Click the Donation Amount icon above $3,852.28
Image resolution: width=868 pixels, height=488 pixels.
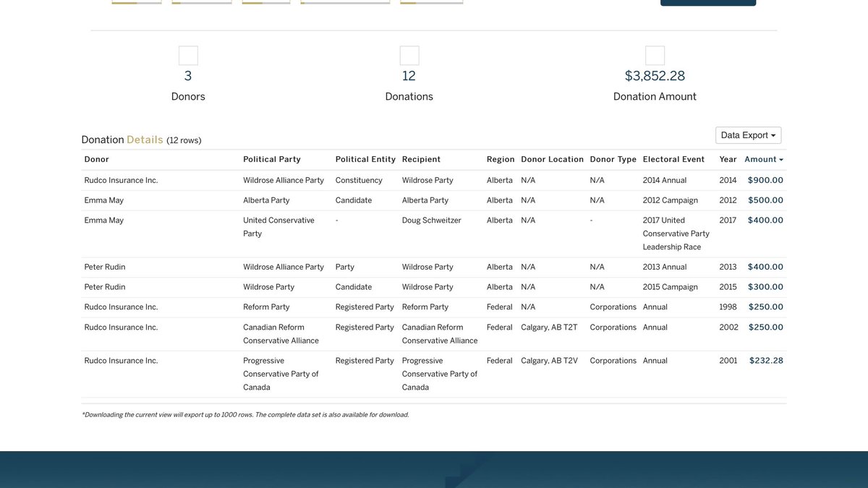[655, 53]
